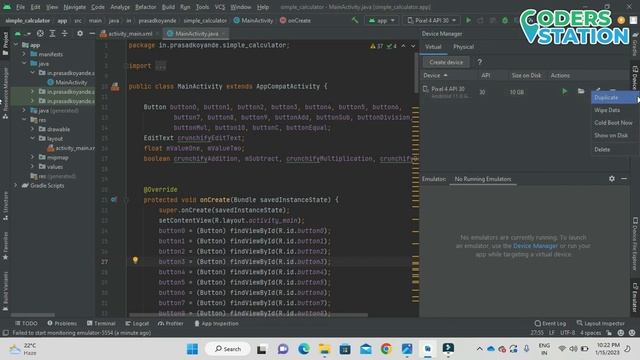Open File Explorer from the taskbar
Image resolution: width=640 pixels, height=360 pixels.
[324, 349]
